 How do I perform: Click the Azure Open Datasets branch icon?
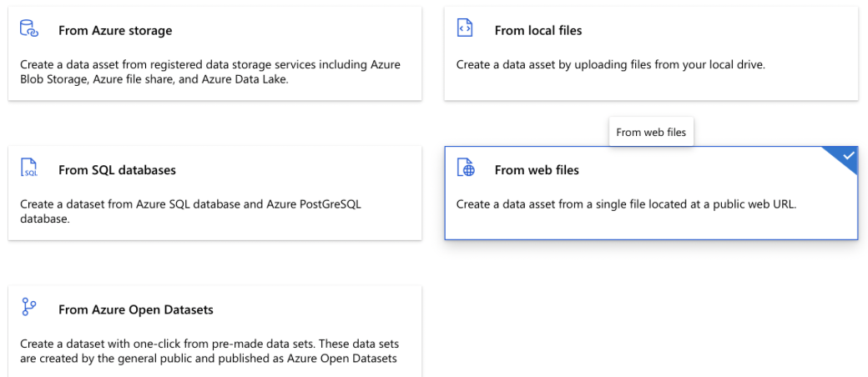tap(29, 309)
